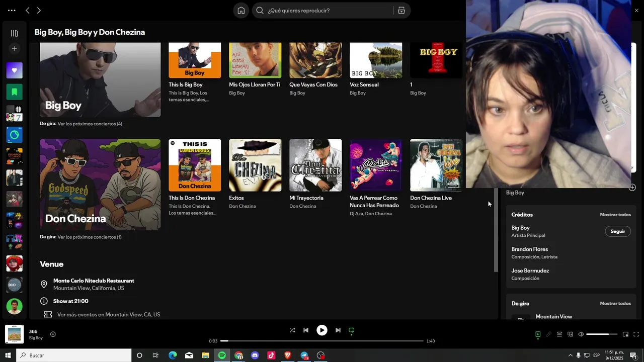Add '365' to Liked Songs
Screen dimensions: 644x362
coord(53,334)
